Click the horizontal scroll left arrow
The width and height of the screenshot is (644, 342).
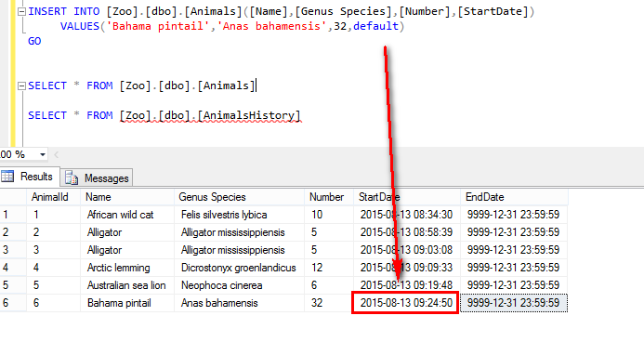pyautogui.click(x=57, y=155)
